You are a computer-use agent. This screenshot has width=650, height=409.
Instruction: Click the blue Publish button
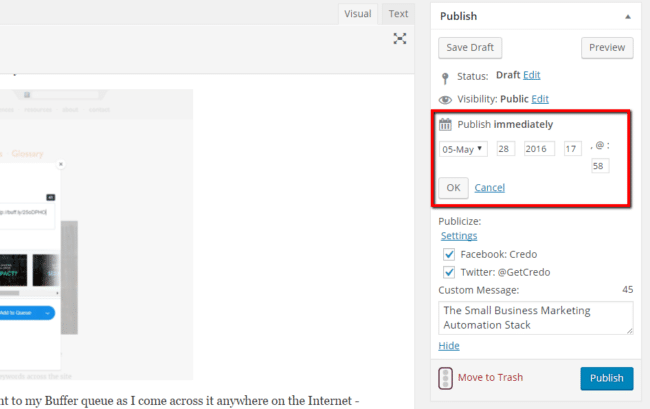click(x=607, y=378)
